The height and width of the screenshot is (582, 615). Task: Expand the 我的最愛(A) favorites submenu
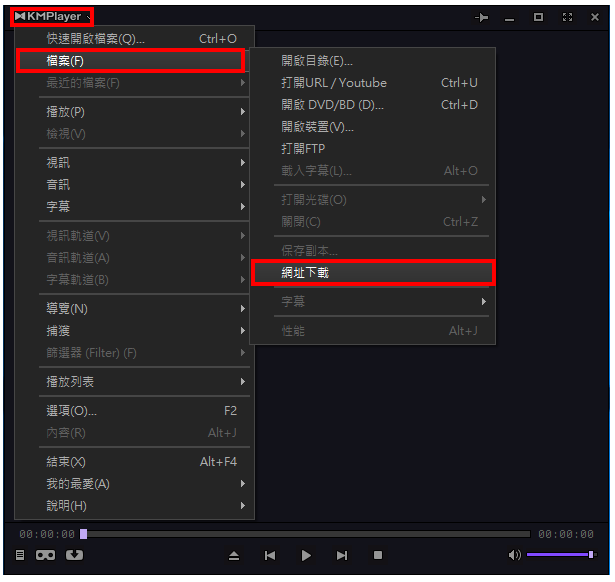pyautogui.click(x=135, y=484)
